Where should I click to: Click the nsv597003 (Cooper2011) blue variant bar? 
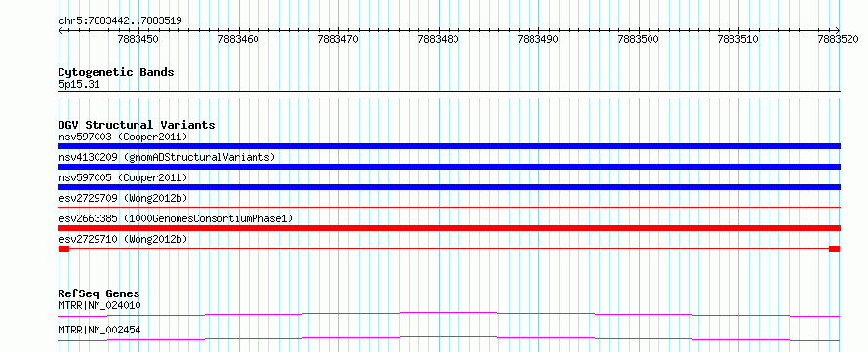tap(449, 146)
